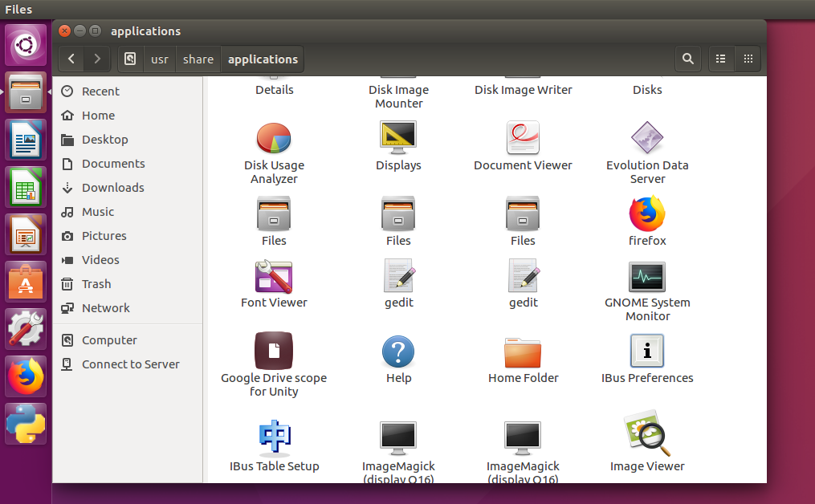Open the Document Viewer icon
This screenshot has width=815, height=504.
tap(523, 138)
